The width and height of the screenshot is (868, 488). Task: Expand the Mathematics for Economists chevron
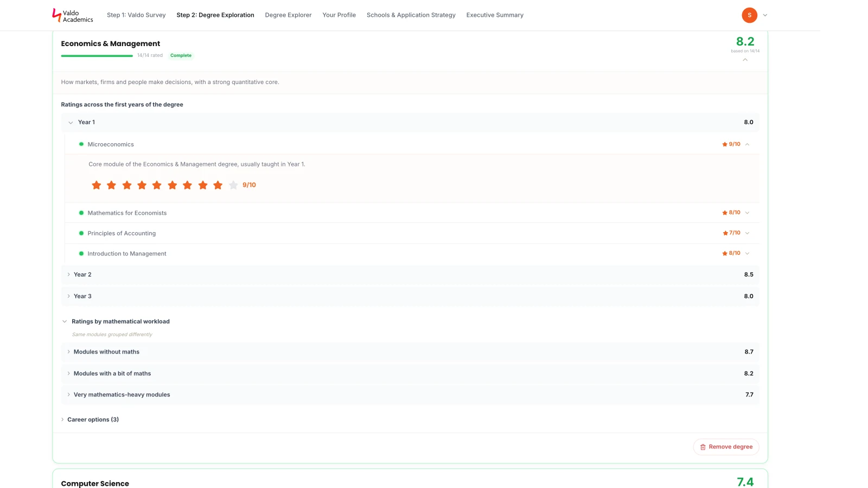coord(747,213)
